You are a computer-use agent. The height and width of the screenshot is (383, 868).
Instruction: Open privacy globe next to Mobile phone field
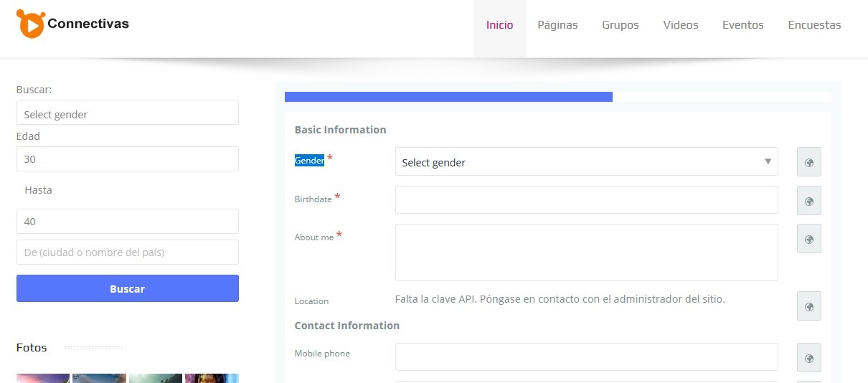click(809, 358)
